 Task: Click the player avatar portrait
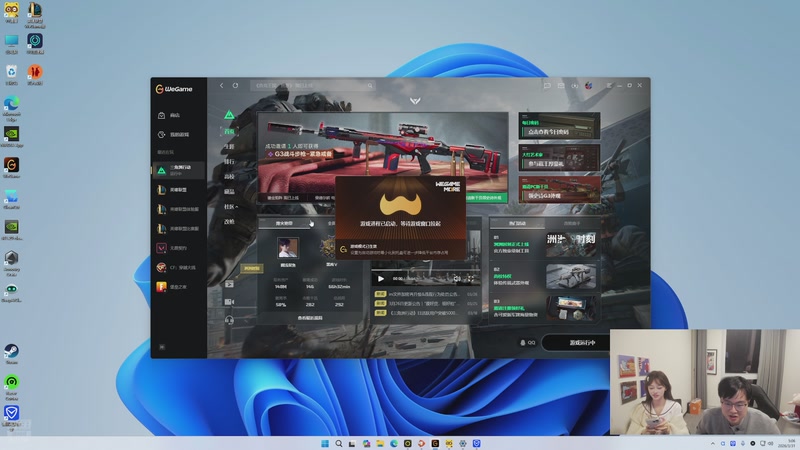[x=288, y=248]
